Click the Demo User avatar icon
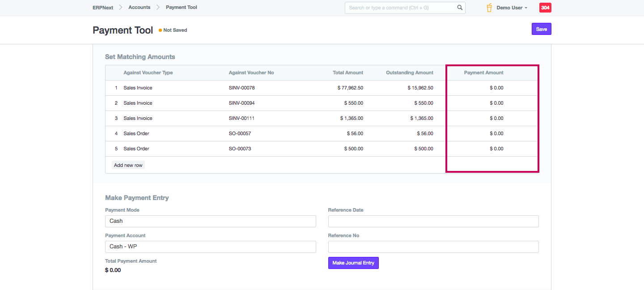 489,8
